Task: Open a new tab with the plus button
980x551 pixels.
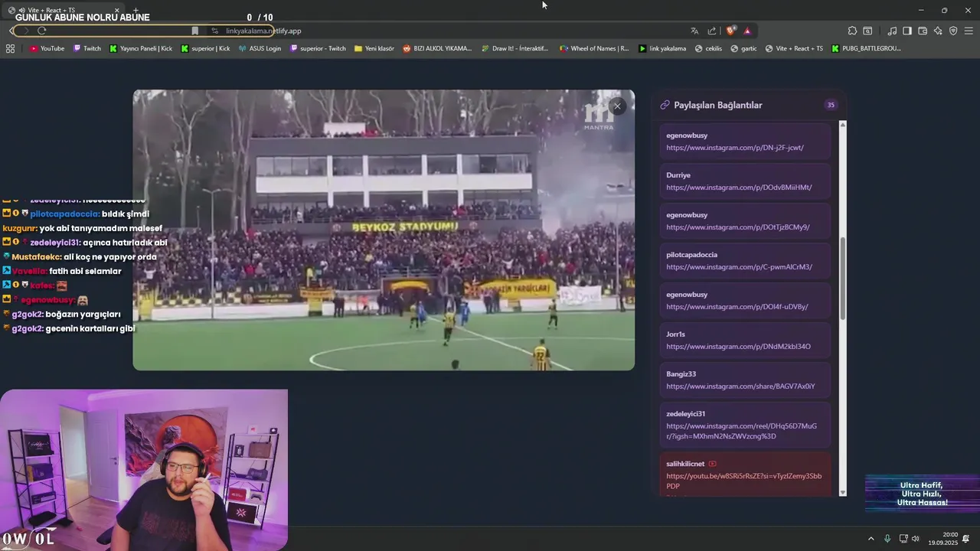Action: [136, 10]
